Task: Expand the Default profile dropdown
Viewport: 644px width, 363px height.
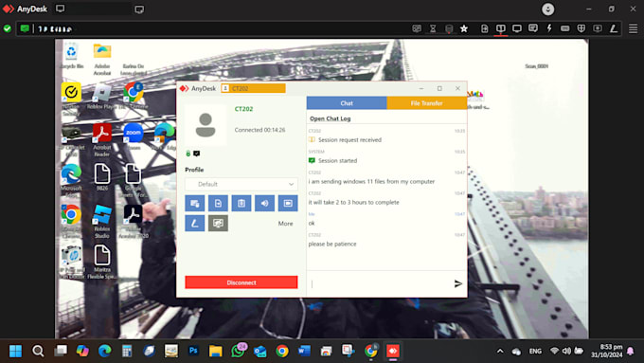Action: click(241, 184)
